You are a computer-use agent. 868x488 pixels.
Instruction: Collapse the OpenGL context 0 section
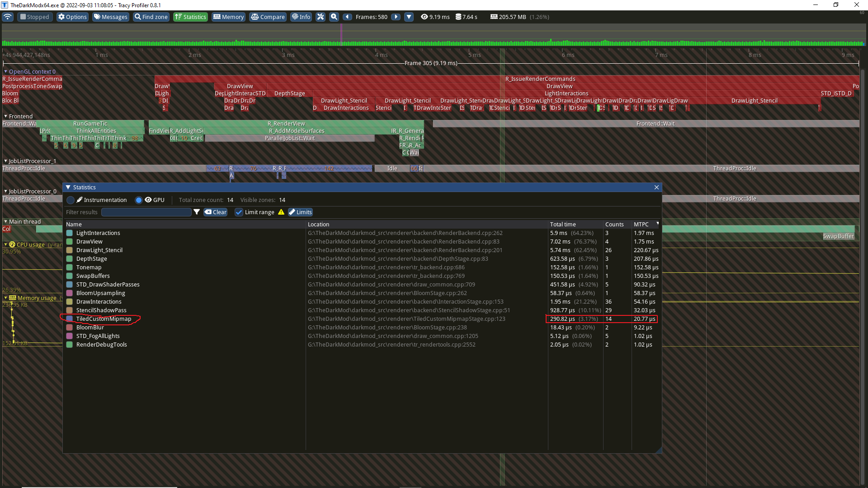point(5,71)
